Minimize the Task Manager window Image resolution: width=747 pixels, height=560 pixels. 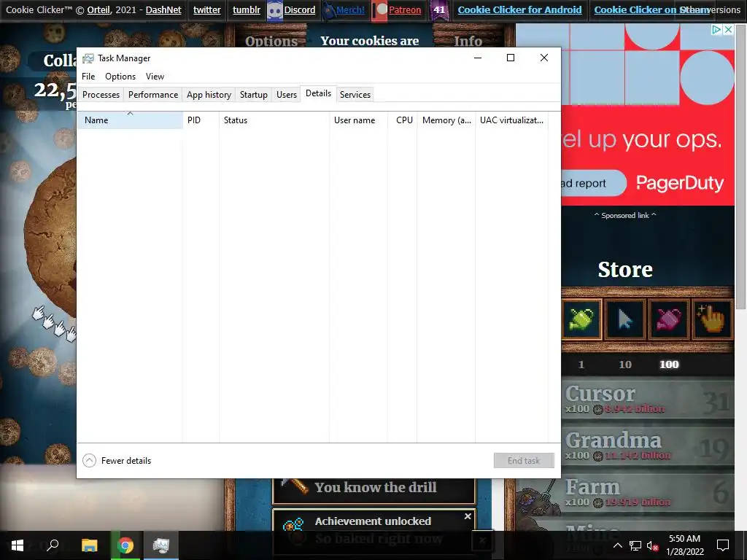pyautogui.click(x=478, y=58)
